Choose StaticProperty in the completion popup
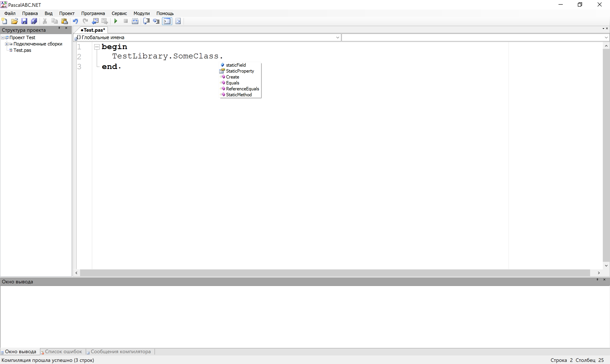The width and height of the screenshot is (610, 364). pyautogui.click(x=240, y=71)
